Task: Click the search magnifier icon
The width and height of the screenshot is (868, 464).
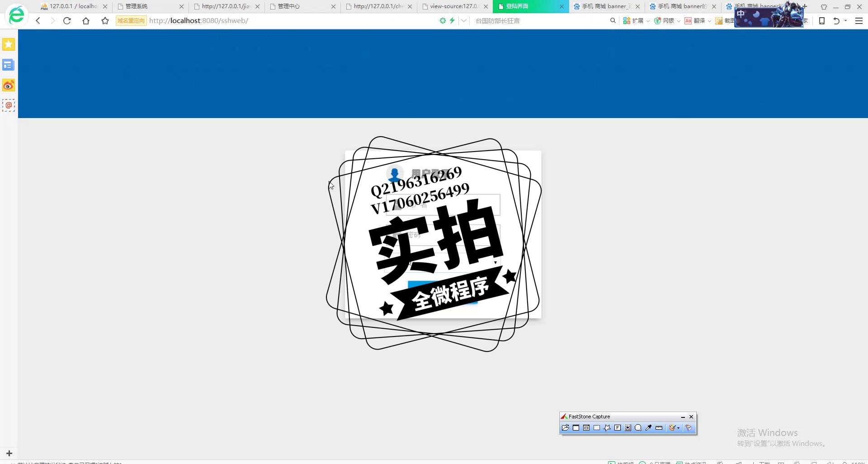Action: click(613, 20)
